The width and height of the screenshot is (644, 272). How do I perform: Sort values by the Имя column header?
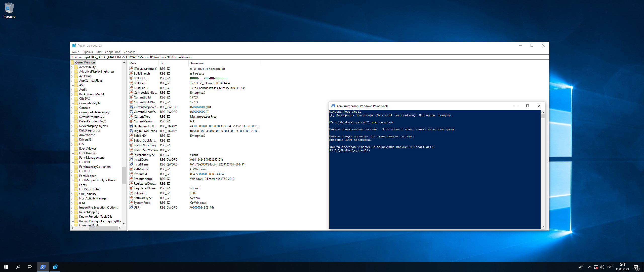[x=143, y=63]
